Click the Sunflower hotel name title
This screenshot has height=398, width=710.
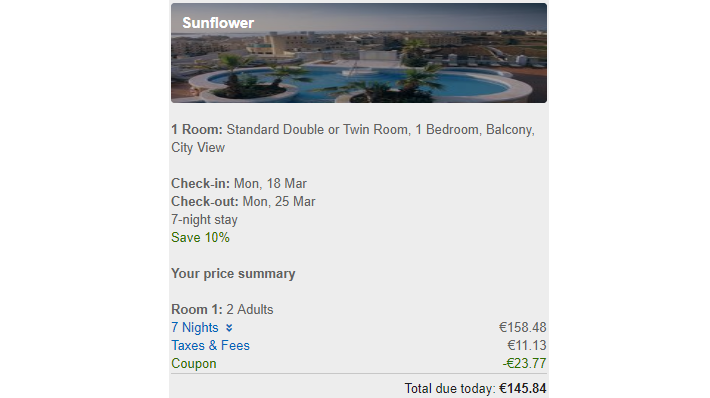coord(218,23)
